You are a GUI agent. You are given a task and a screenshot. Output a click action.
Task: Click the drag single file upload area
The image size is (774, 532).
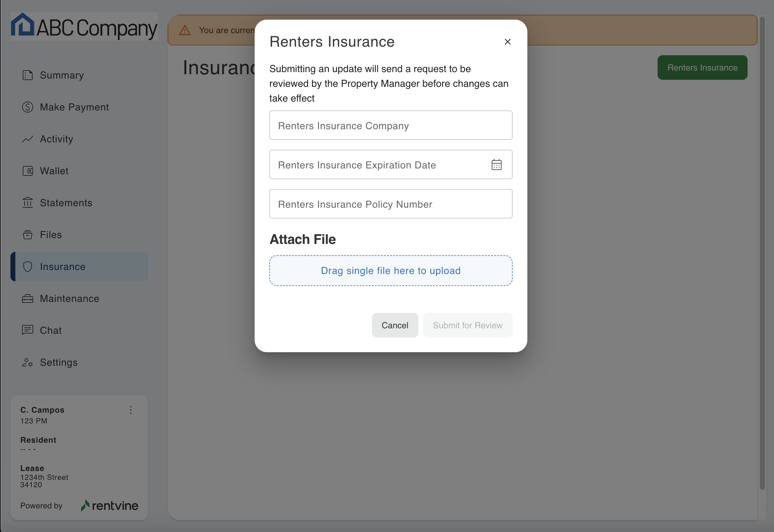pos(391,271)
